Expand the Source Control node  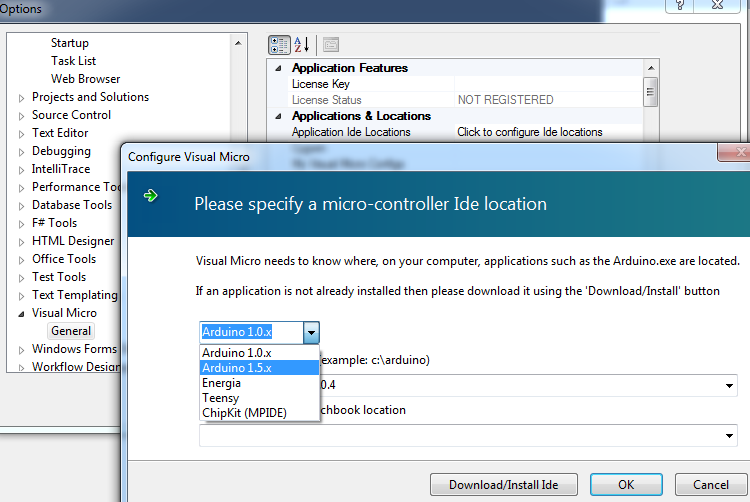click(21, 116)
